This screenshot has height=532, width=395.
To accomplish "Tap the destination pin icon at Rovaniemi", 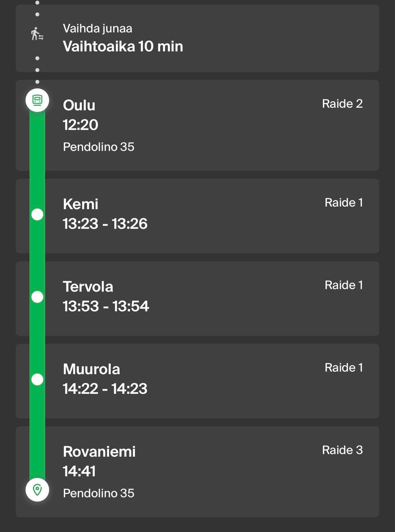I will (x=37, y=490).
